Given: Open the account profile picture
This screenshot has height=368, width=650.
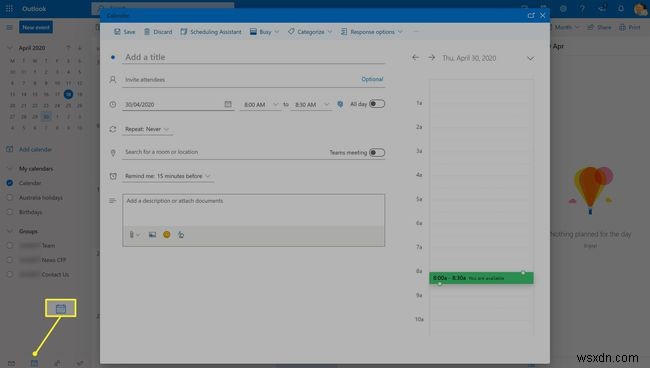Looking at the screenshot, I should click(x=640, y=9).
